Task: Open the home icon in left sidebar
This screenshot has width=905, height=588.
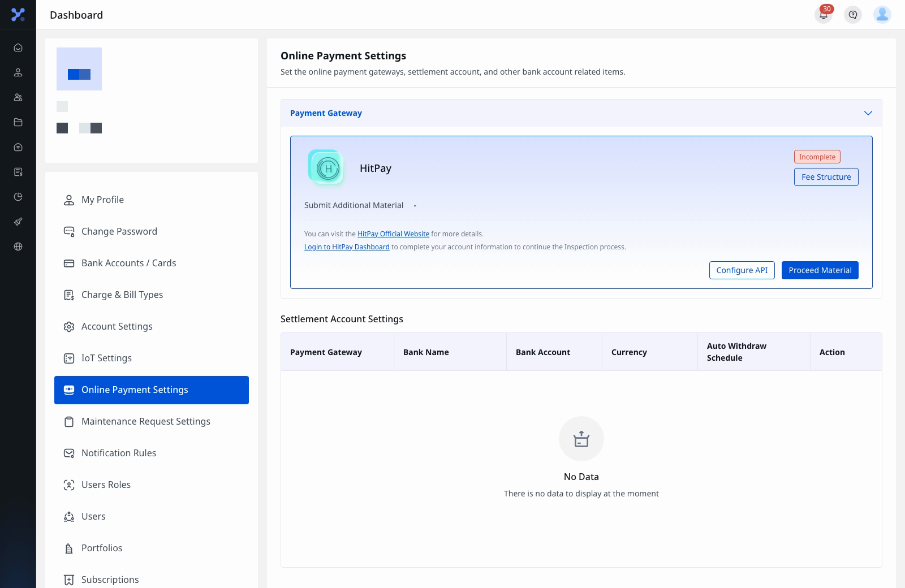Action: point(18,47)
